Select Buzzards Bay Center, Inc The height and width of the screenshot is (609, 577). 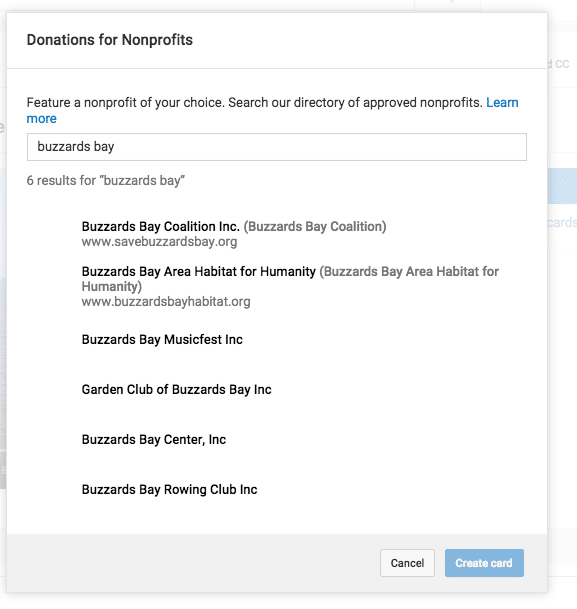(x=154, y=440)
